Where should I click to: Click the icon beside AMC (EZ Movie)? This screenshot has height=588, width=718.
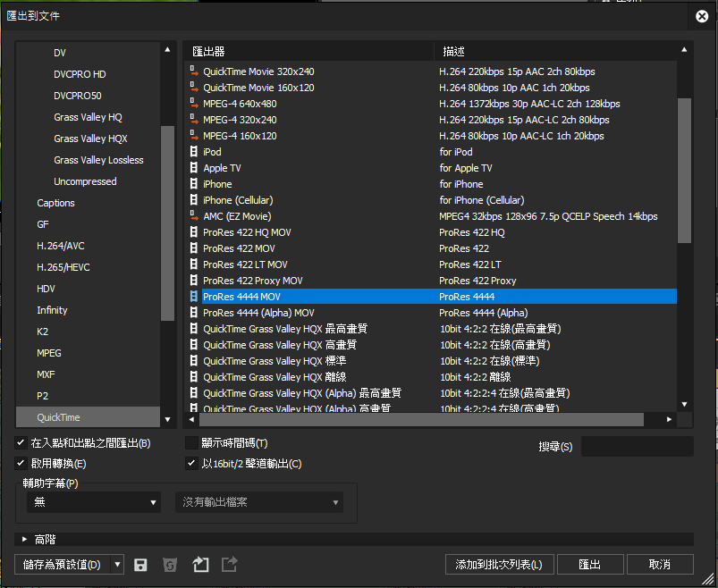pyautogui.click(x=194, y=216)
